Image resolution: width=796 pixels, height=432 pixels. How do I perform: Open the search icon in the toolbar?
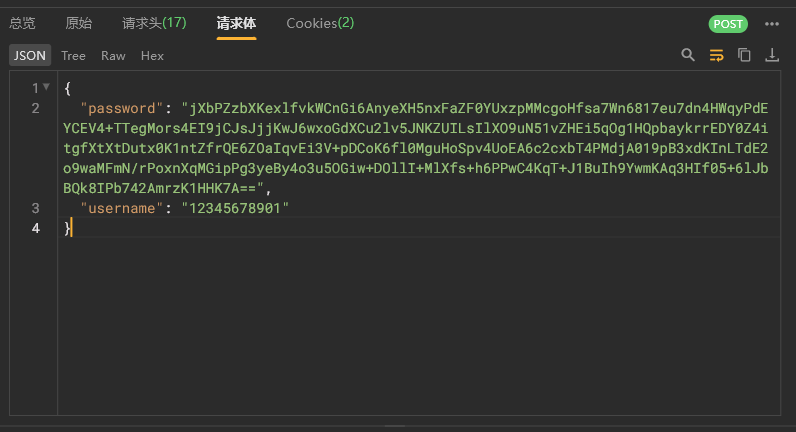[x=687, y=56]
